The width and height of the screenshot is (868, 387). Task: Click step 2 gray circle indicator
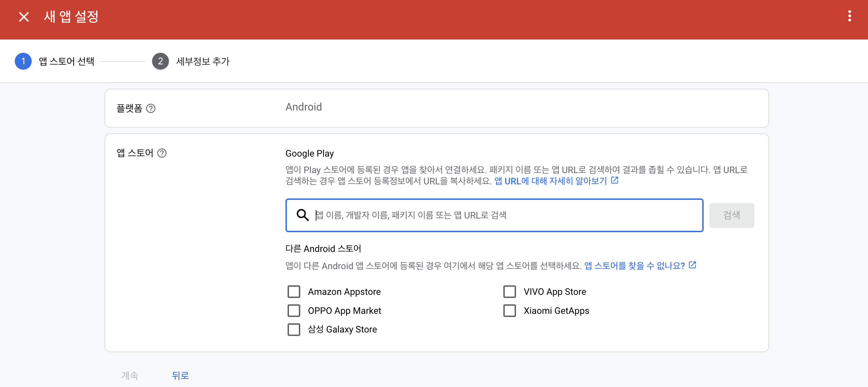(x=160, y=61)
